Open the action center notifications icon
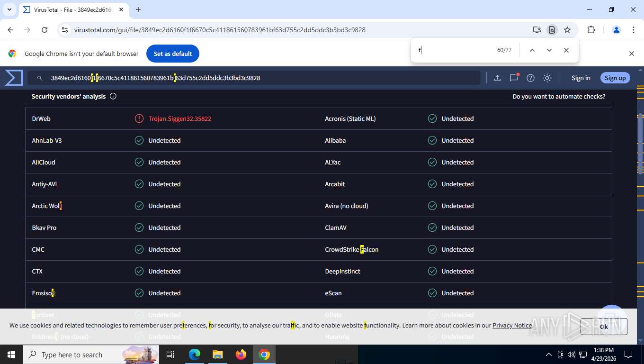This screenshot has width=644, height=364. tap(628, 355)
